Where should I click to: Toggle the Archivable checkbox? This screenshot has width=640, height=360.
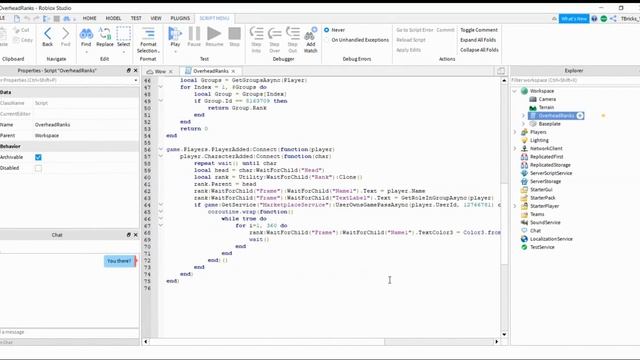click(x=38, y=157)
